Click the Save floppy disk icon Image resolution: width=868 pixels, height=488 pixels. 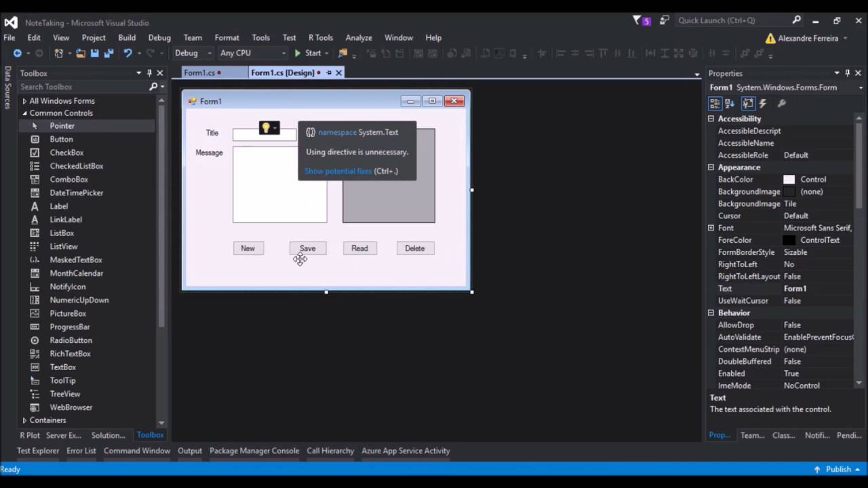(94, 53)
